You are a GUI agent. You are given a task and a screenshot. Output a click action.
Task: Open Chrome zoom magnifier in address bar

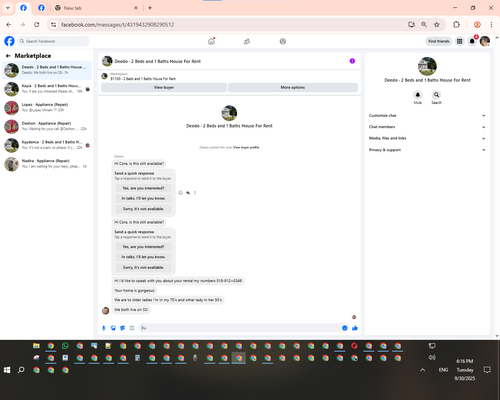click(424, 25)
